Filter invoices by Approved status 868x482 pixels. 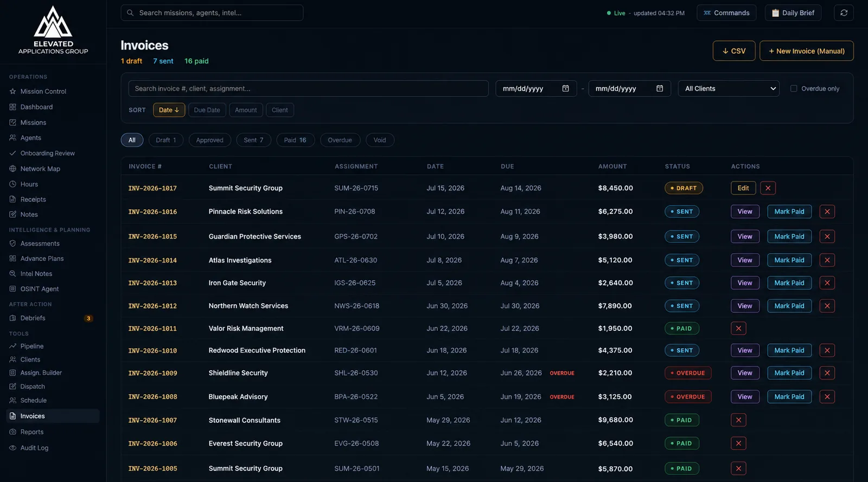pyautogui.click(x=210, y=140)
